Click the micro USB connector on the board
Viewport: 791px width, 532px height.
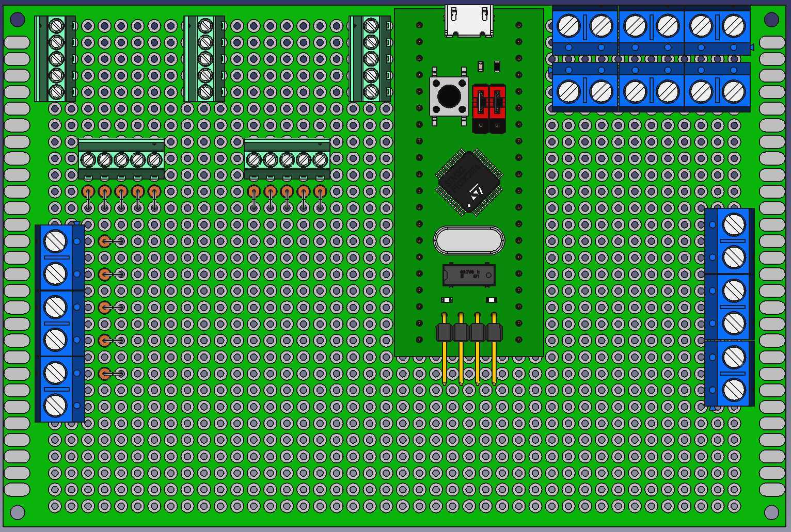click(x=469, y=21)
